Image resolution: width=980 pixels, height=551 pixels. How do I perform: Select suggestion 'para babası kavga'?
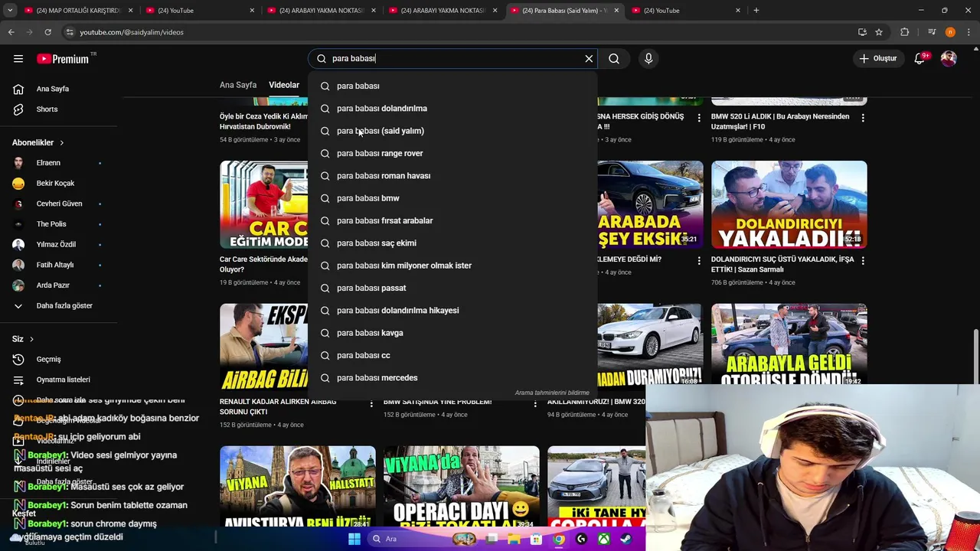click(x=452, y=333)
